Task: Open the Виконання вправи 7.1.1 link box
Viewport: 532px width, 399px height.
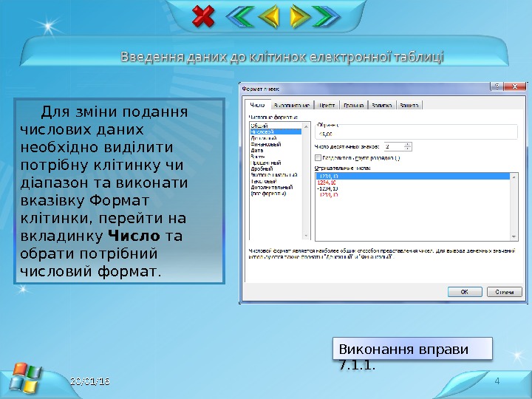Action: (x=412, y=349)
